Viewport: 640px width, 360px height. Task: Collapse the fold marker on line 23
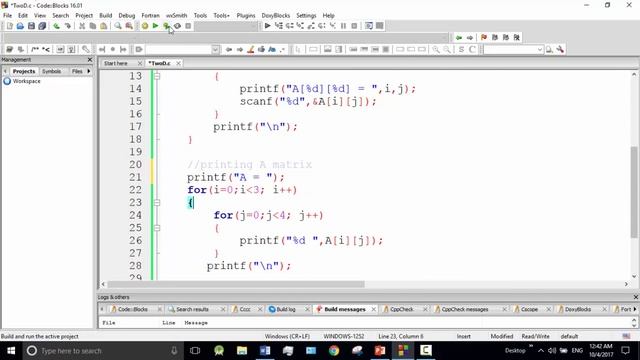pyautogui.click(x=157, y=202)
